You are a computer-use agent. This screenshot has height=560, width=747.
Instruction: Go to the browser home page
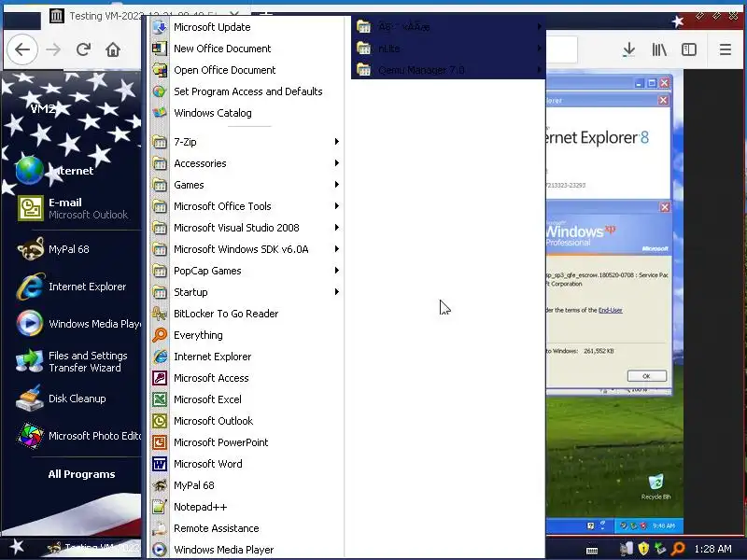[x=113, y=49]
